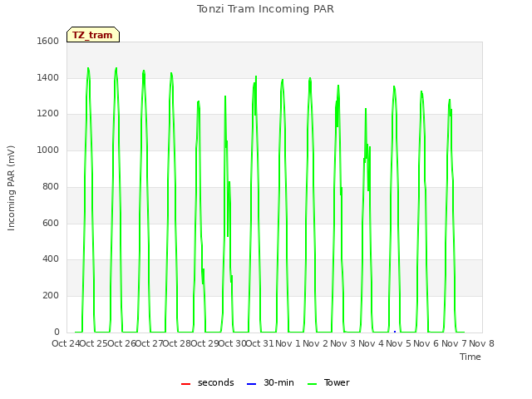The image size is (532, 399).
Task: Click the 0 y-axis tick label
Action: pos(57,332)
